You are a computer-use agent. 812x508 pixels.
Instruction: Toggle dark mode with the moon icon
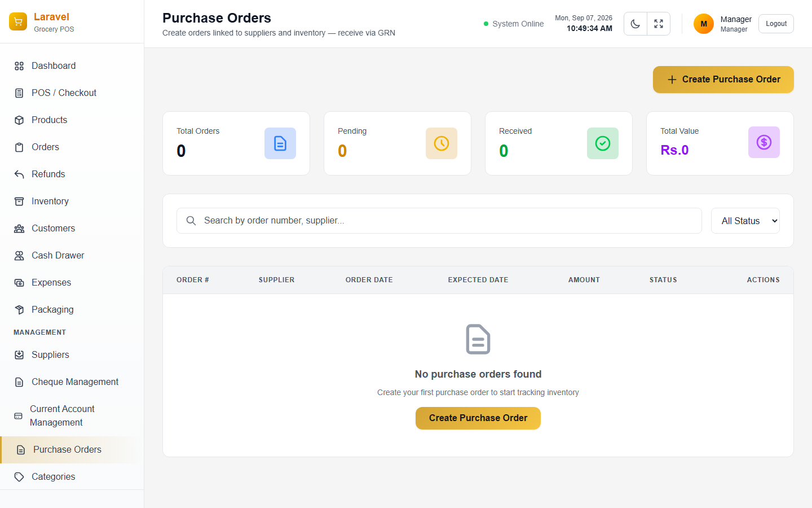point(636,24)
